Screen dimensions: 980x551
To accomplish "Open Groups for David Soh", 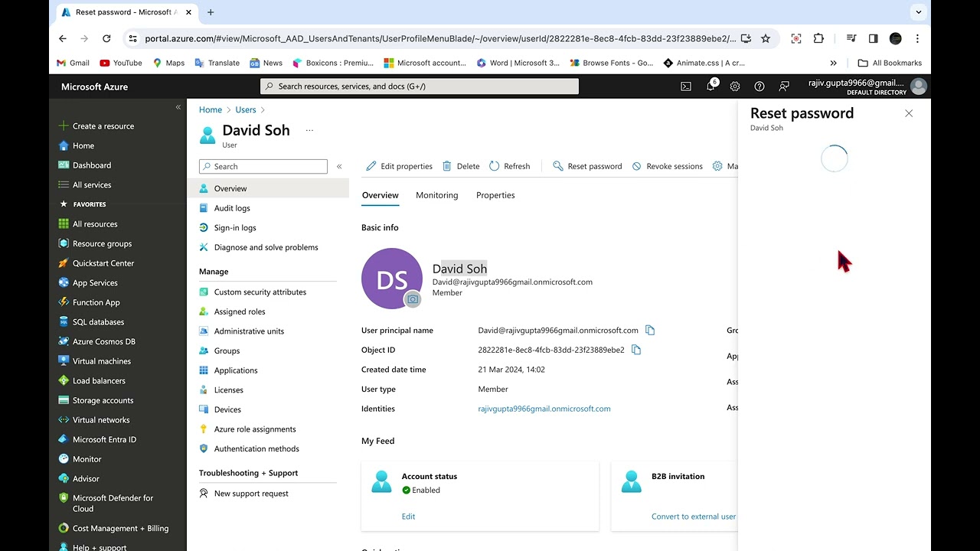I will click(x=227, y=350).
